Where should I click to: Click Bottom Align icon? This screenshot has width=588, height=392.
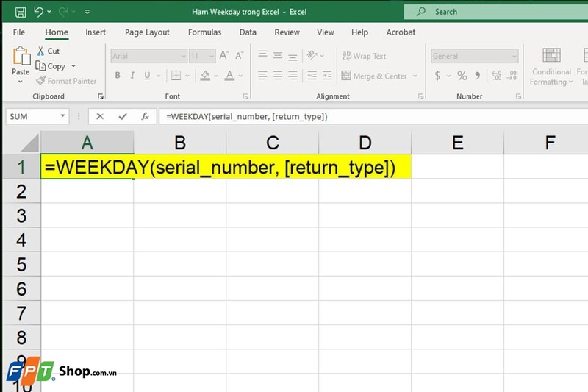(x=293, y=56)
